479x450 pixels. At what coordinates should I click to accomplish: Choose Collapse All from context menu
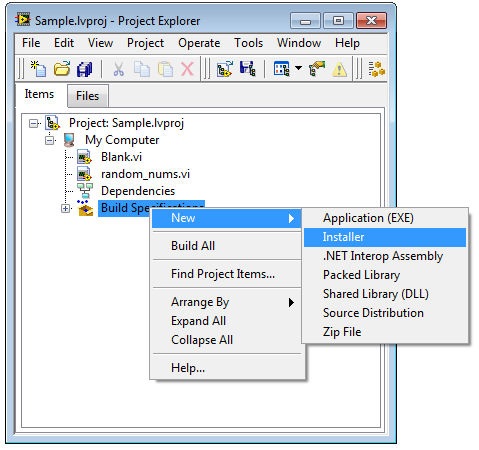[x=227, y=340]
